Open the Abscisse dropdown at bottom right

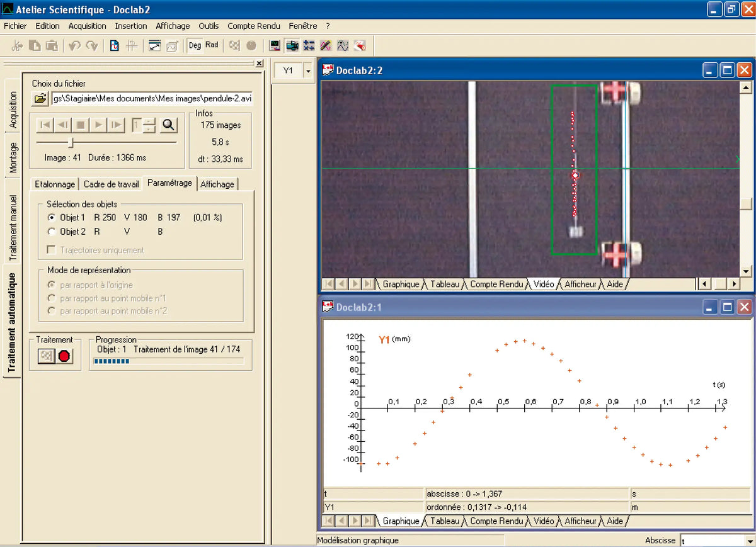click(x=750, y=540)
